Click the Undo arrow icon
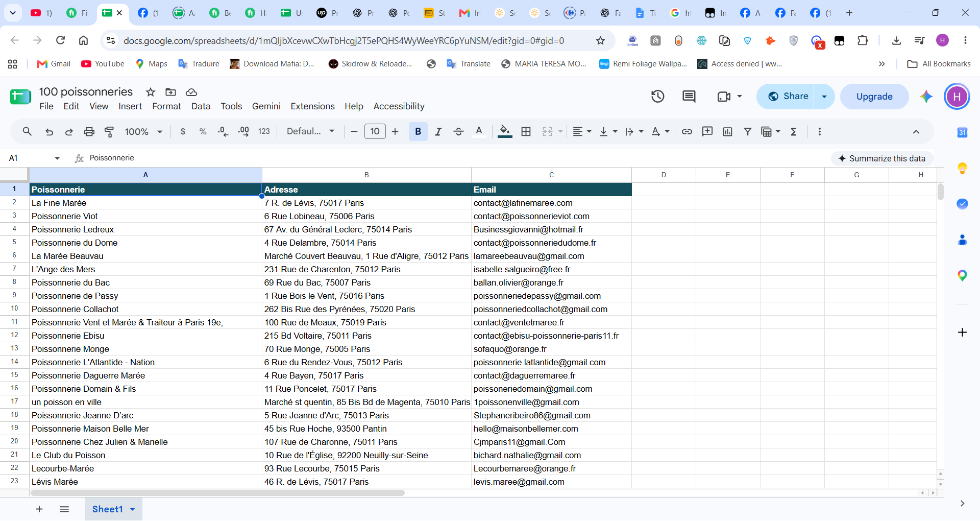The height and width of the screenshot is (521, 980). (x=49, y=132)
